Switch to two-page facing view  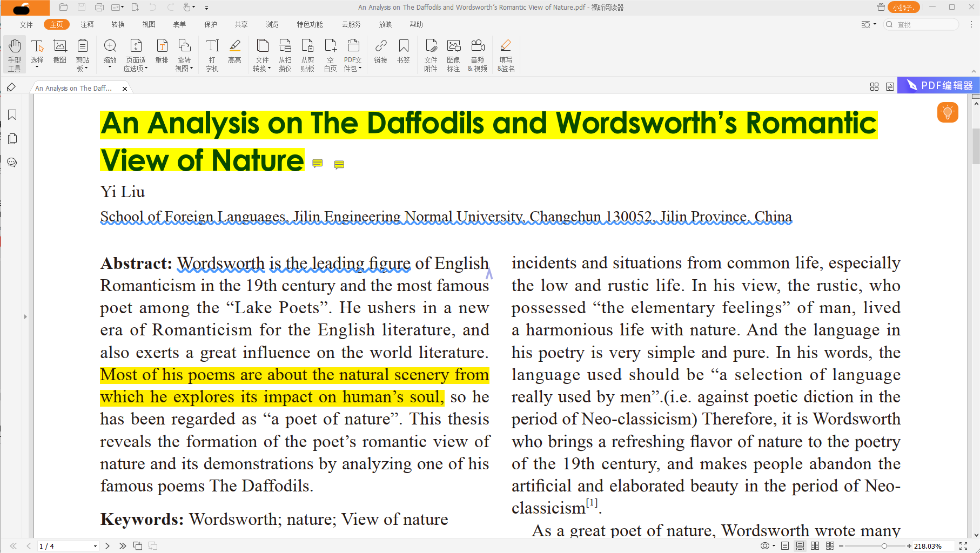click(815, 546)
